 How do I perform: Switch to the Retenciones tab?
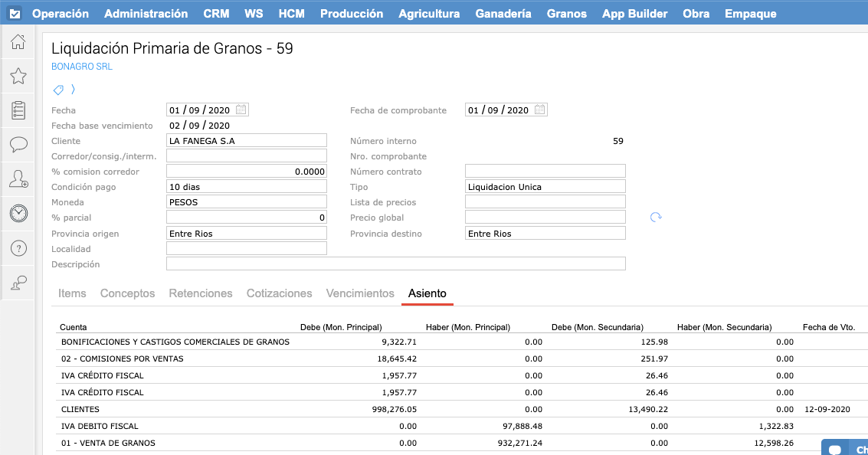[x=201, y=293]
